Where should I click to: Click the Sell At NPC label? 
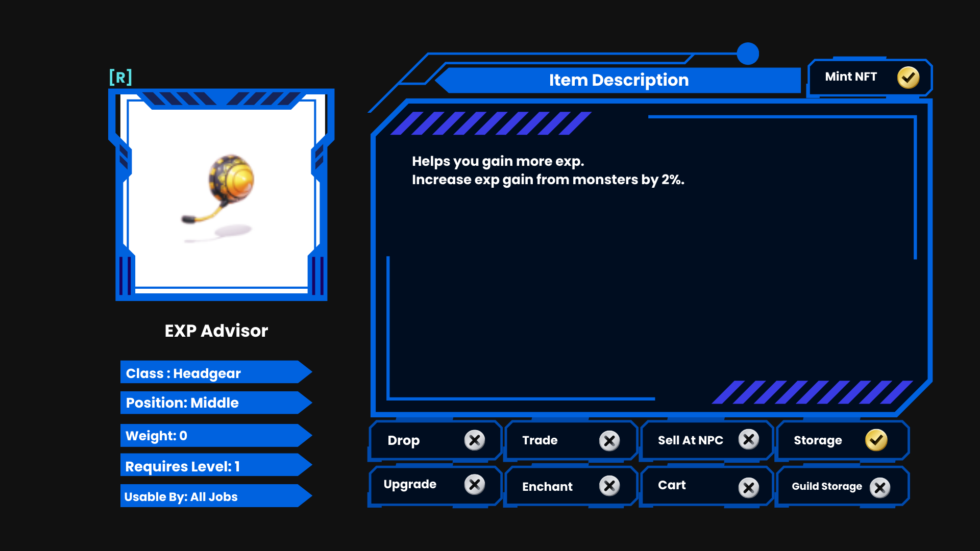(x=690, y=440)
